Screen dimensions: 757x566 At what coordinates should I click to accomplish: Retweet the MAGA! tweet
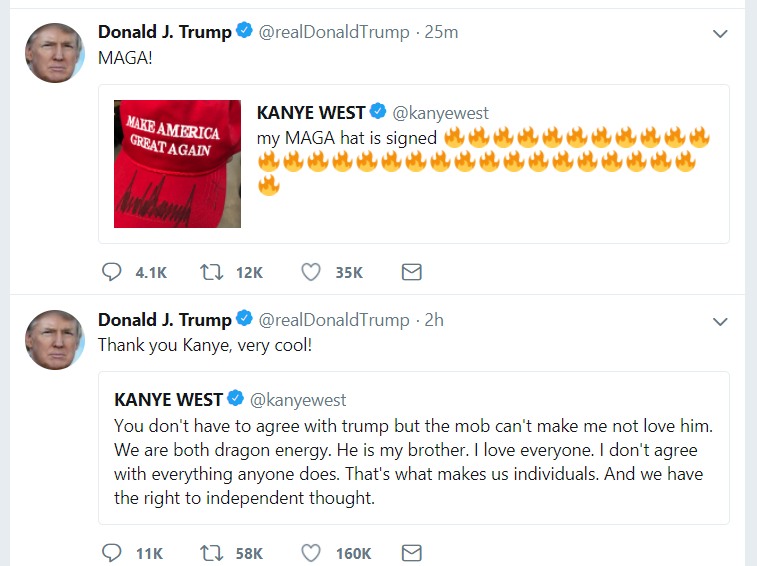click(212, 271)
